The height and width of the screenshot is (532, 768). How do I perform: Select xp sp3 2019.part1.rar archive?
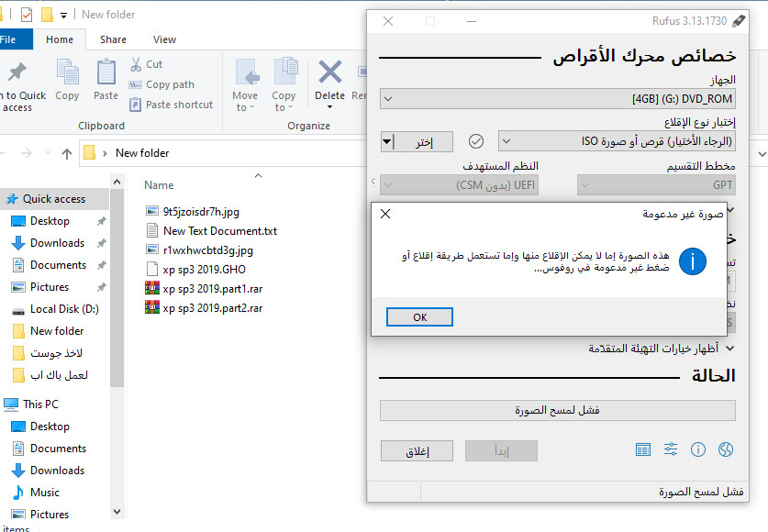click(x=213, y=289)
